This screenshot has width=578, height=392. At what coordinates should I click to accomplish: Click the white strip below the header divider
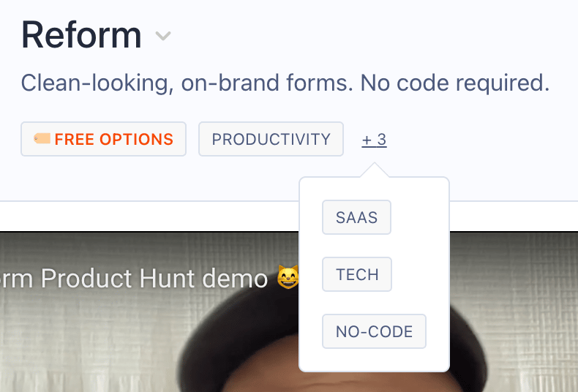click(148, 216)
